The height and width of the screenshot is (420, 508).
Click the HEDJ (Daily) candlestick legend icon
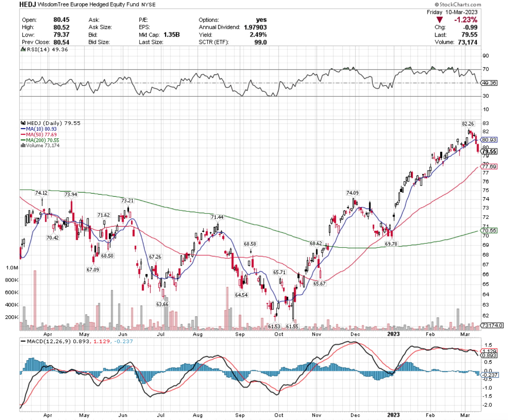pyautogui.click(x=23, y=123)
